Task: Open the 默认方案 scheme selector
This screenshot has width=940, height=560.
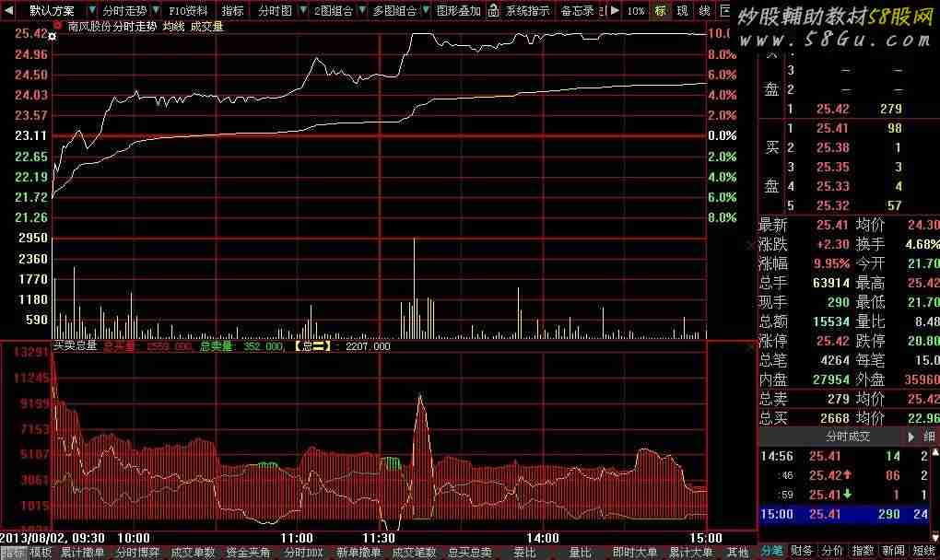Action: (53, 11)
